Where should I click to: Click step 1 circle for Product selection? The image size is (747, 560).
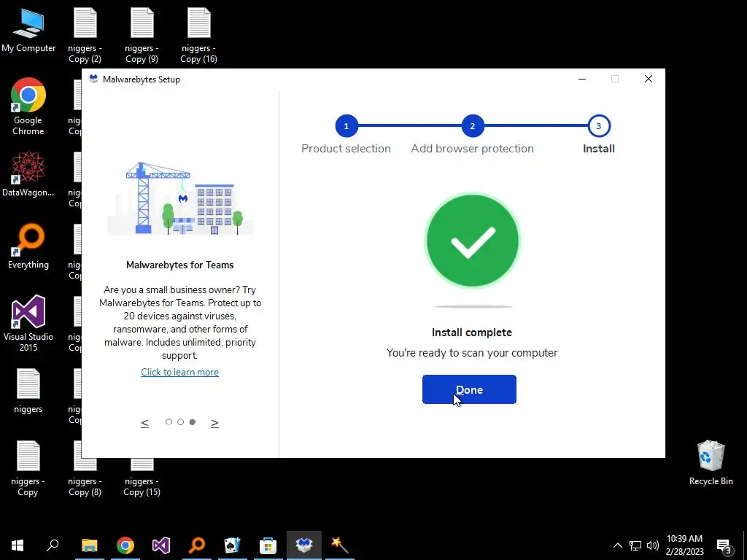tap(347, 126)
